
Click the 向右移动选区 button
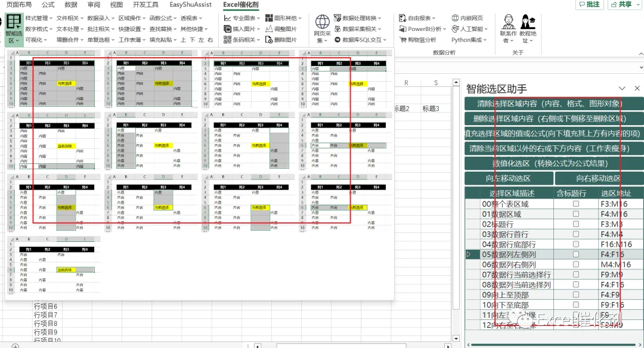coord(599,179)
